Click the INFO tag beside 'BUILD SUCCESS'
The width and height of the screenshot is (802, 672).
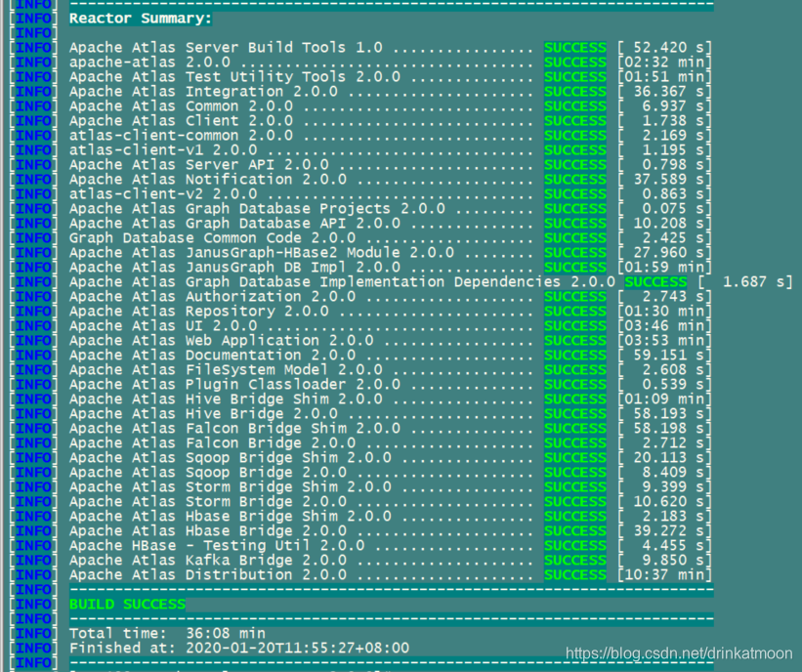[33, 605]
